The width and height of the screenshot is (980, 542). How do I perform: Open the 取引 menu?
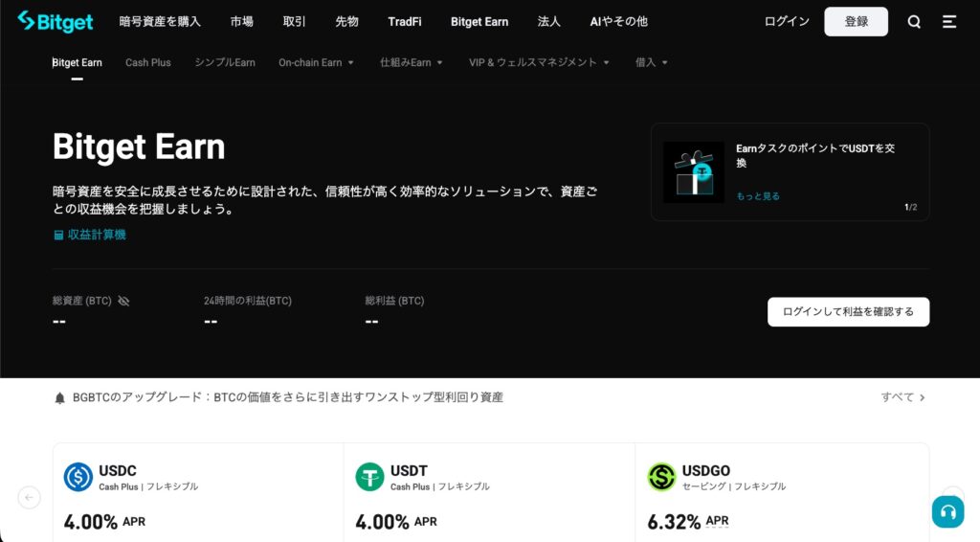(x=295, y=22)
